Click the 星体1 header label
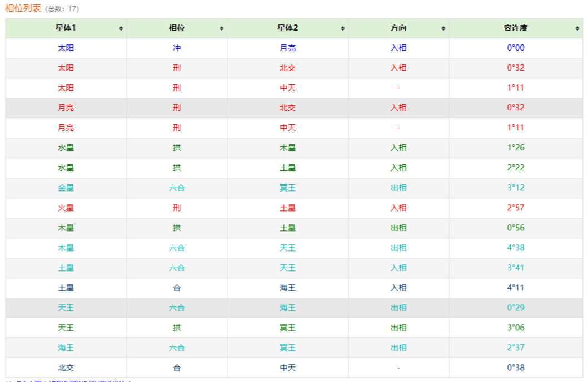Screen dimensions: 588x382 pyautogui.click(x=66, y=28)
